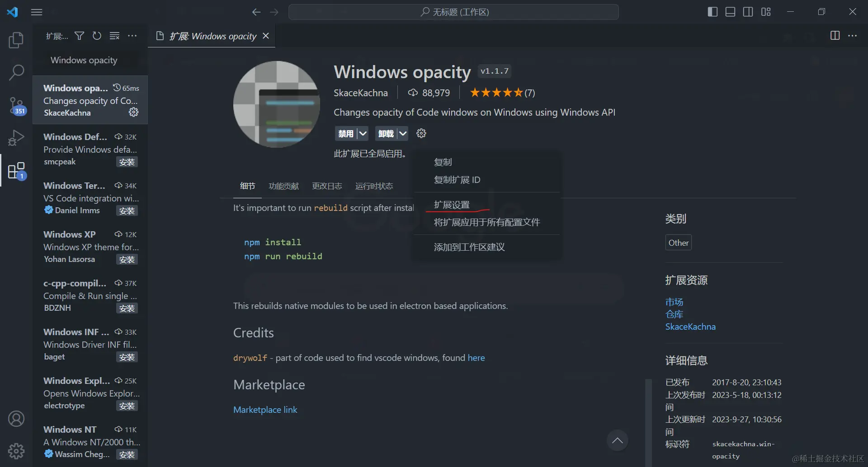Click the 88,979 install count

[x=429, y=93]
